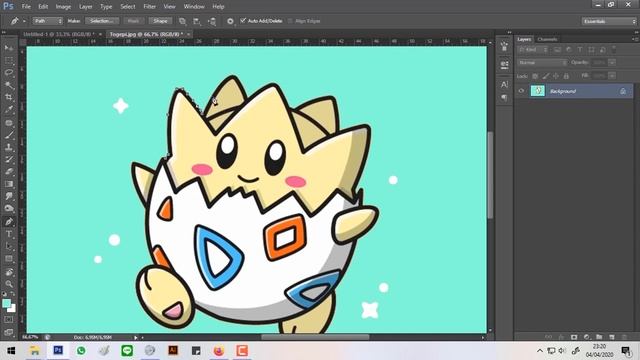Open the Filter menu
The image size is (640, 360).
tap(149, 7)
